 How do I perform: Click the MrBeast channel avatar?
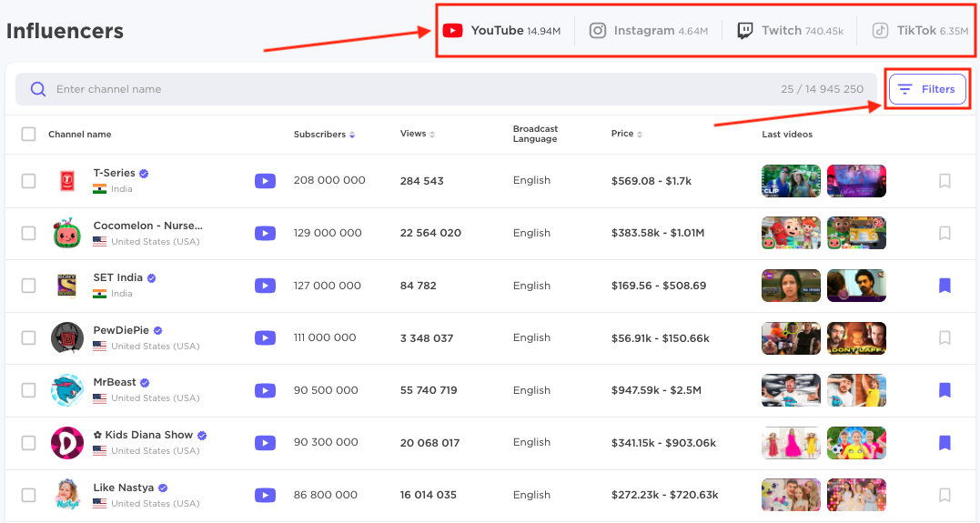(66, 390)
